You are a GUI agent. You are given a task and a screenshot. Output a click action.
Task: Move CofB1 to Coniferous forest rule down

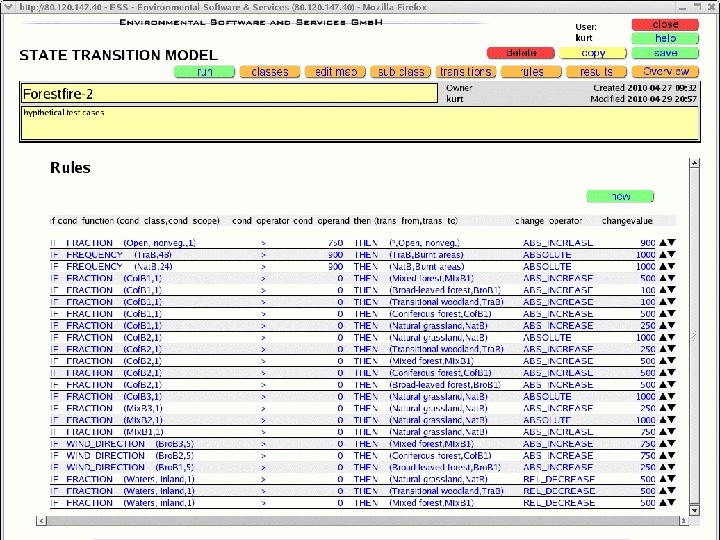[x=671, y=314]
